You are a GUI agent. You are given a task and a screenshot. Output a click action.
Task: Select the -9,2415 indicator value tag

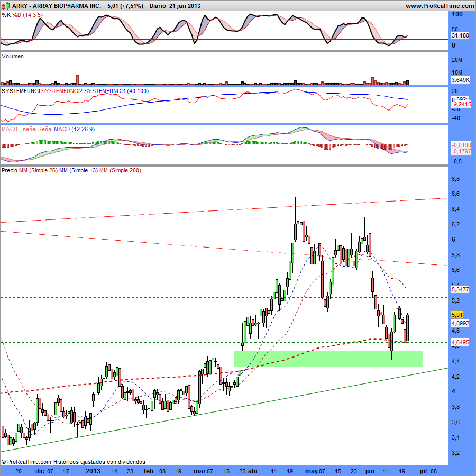461,104
